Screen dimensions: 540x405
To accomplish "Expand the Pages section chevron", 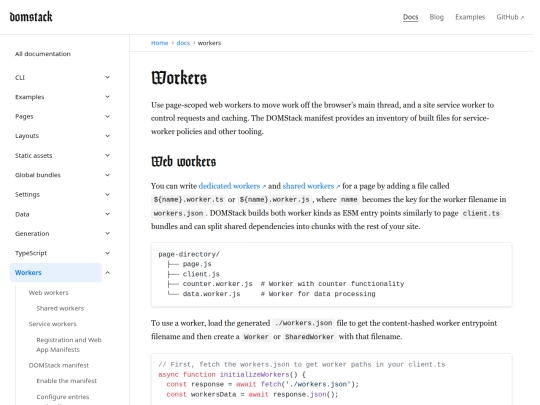I will point(107,116).
